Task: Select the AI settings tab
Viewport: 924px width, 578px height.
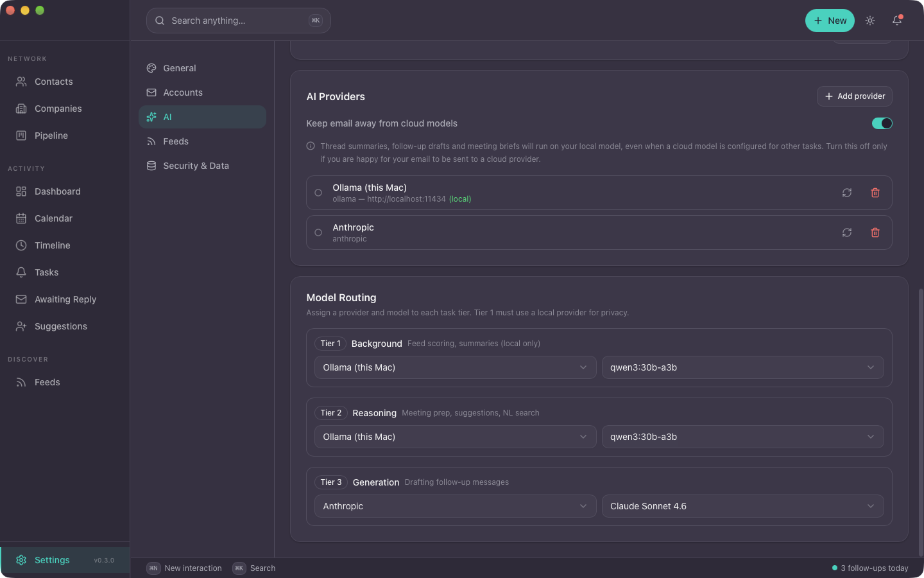Action: [x=202, y=117]
